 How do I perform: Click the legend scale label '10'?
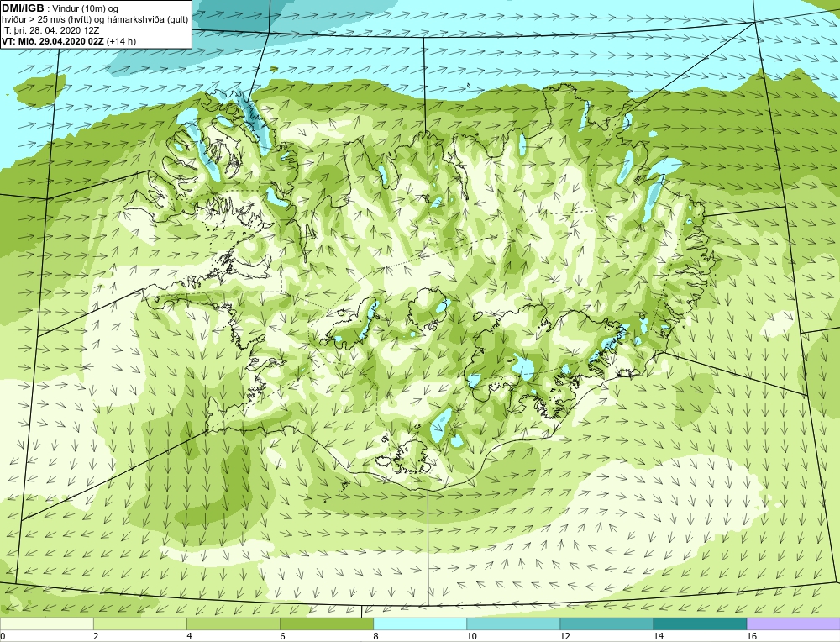[471, 636]
